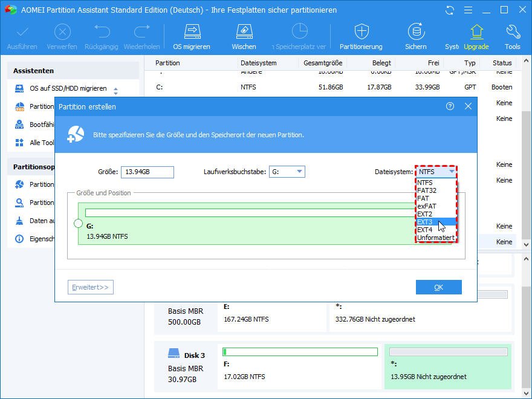Select FAT32 from file system list

436,190
